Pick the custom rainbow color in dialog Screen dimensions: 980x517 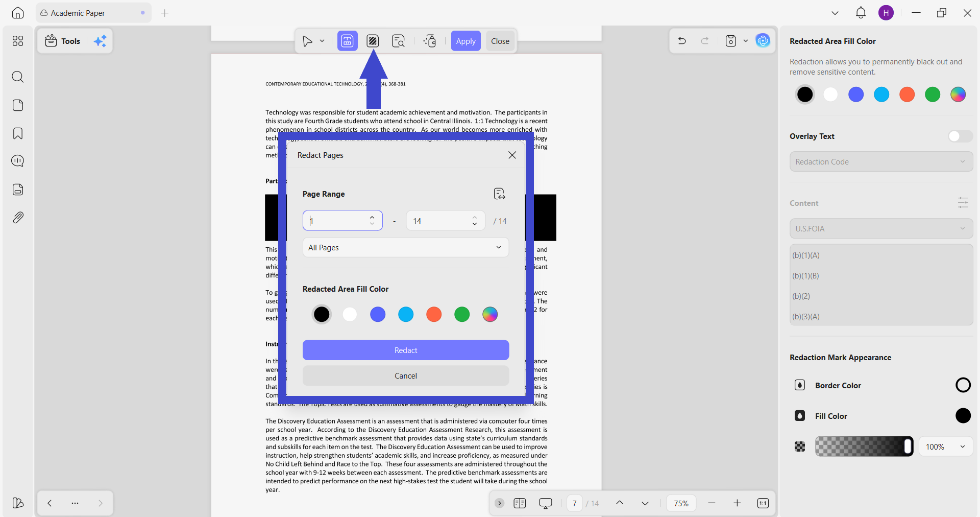click(490, 314)
